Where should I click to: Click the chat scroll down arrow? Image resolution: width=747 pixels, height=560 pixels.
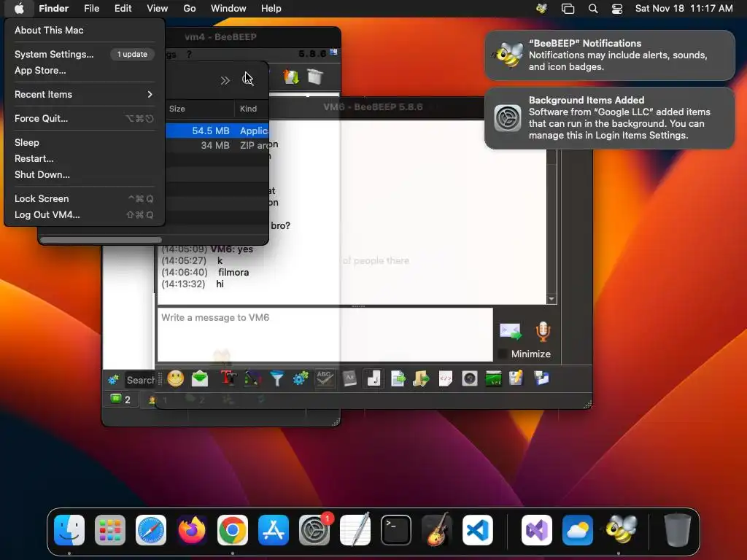click(x=551, y=299)
